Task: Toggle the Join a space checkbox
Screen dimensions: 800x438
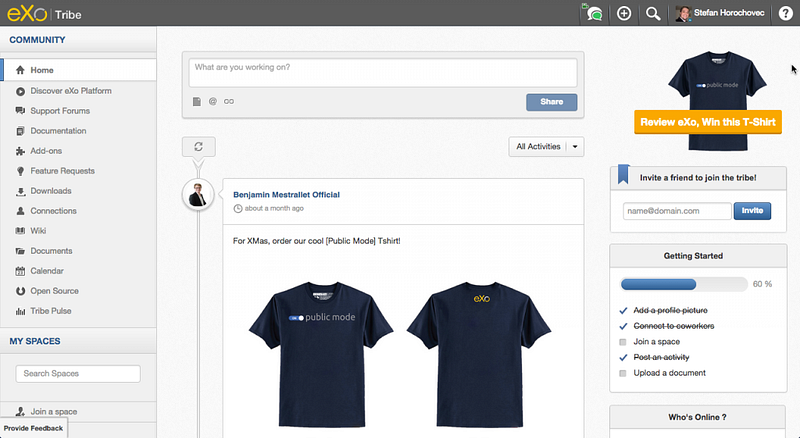Action: click(x=622, y=342)
